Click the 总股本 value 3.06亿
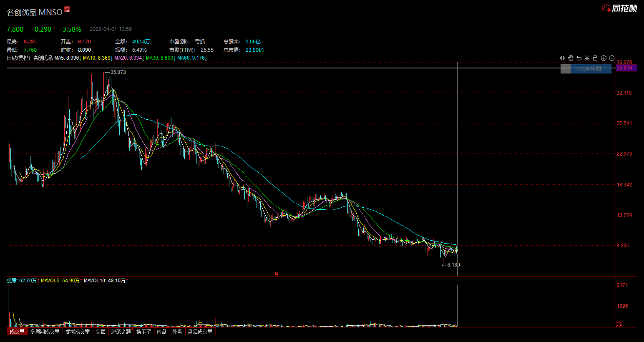 (x=253, y=42)
